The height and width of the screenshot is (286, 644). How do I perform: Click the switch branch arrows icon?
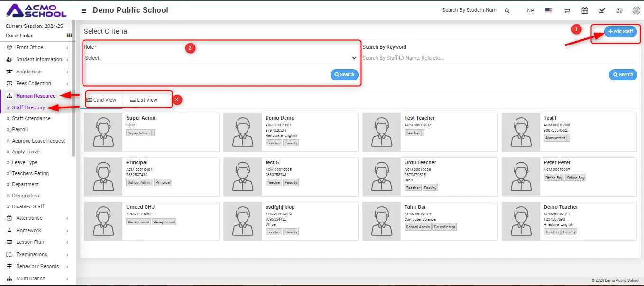567,11
